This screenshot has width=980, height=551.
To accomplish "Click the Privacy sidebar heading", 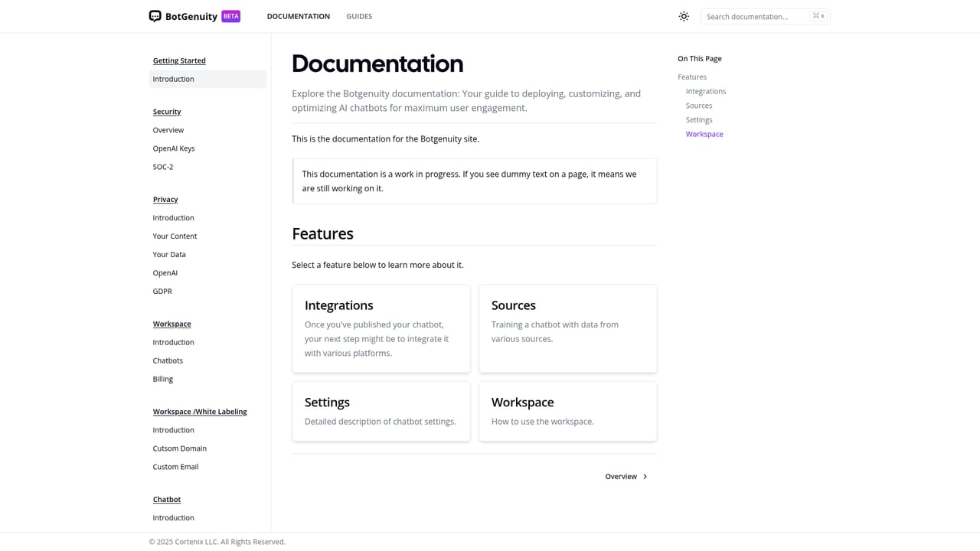I will (x=165, y=200).
